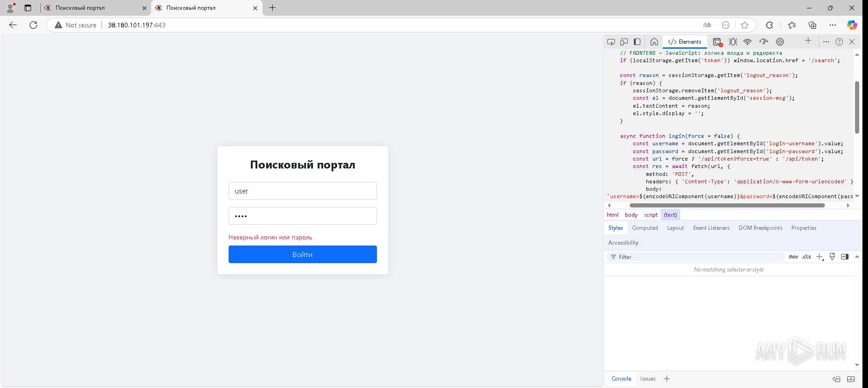
Task: Open the tab actions menu icon
Action: pos(28,8)
